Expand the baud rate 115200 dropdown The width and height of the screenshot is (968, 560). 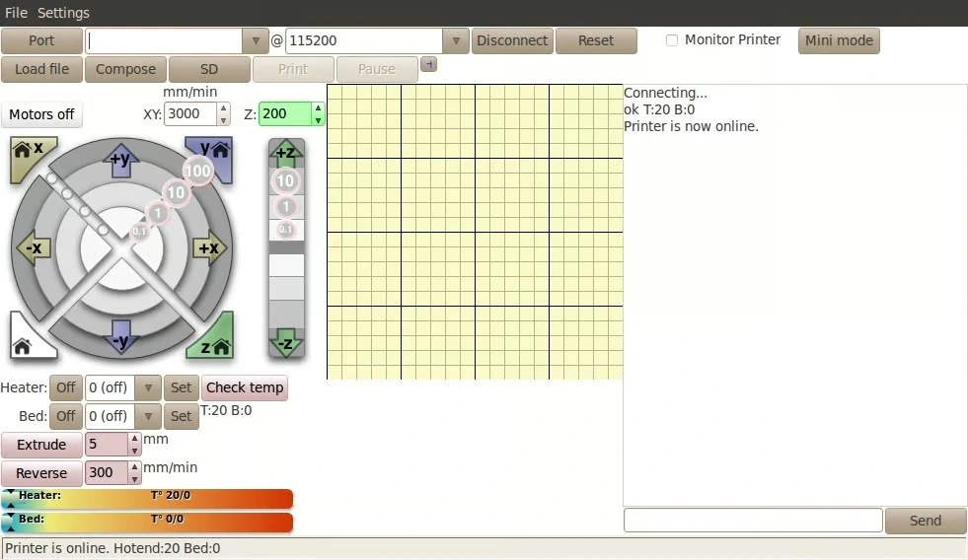pos(455,40)
